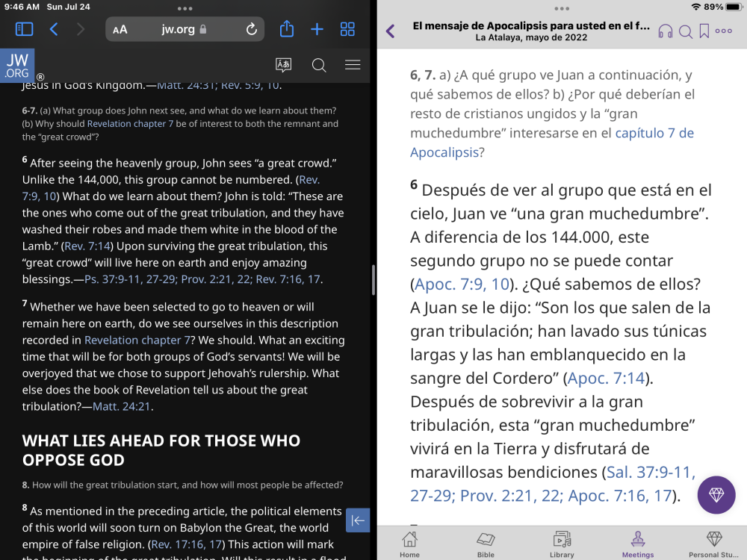This screenshot has width=747, height=560.
Task: Open audio options with the headset icon
Action: [x=665, y=32]
